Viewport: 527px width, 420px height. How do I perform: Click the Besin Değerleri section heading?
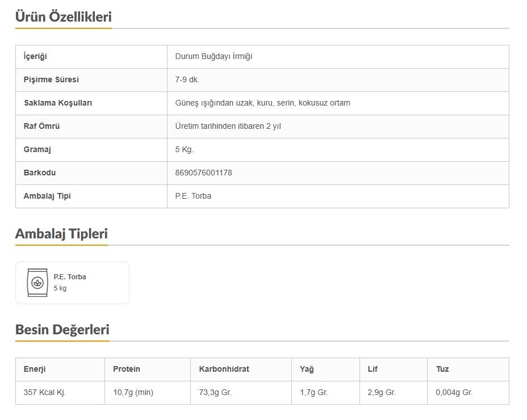[x=62, y=330]
